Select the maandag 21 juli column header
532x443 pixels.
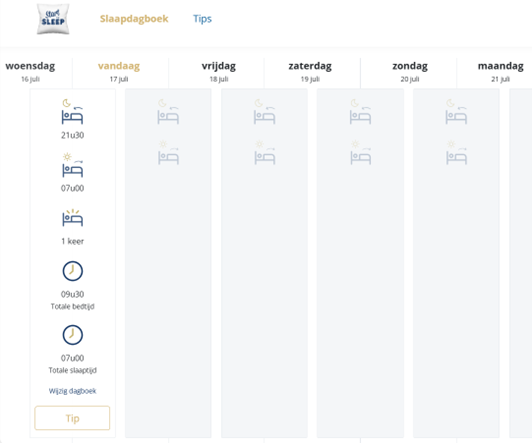500,72
